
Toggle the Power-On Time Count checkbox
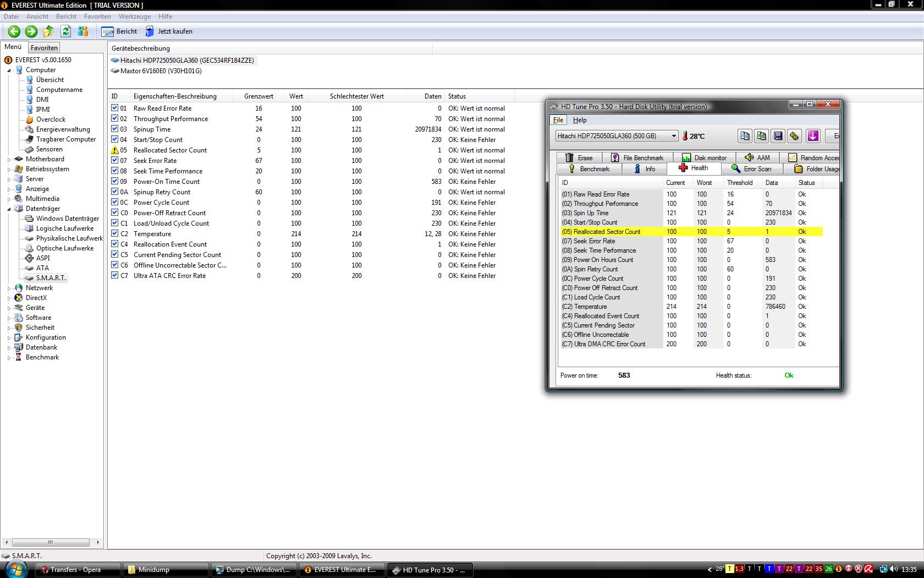pyautogui.click(x=115, y=181)
